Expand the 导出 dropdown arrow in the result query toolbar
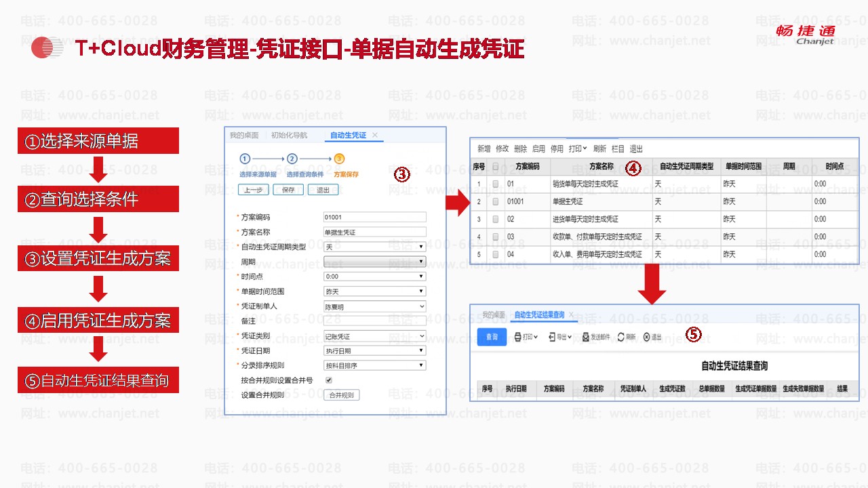868x488 pixels. click(570, 337)
